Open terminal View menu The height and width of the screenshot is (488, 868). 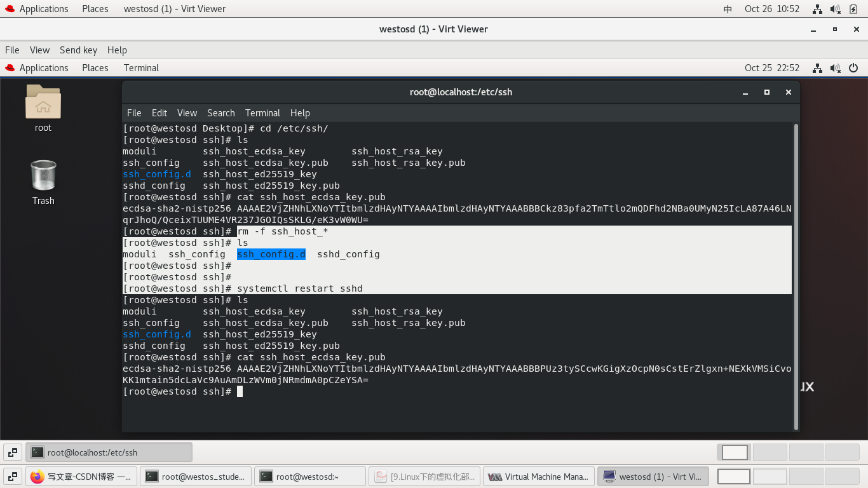(x=187, y=113)
